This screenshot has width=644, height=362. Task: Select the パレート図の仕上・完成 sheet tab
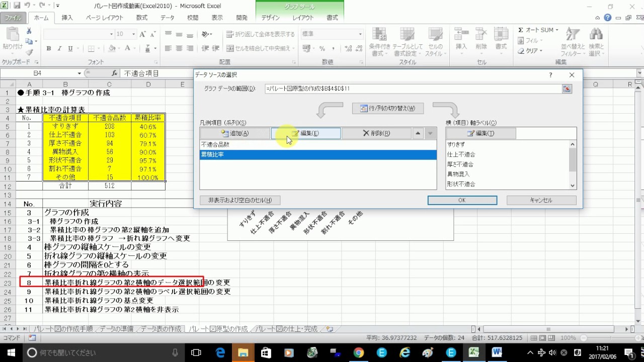[286, 329]
